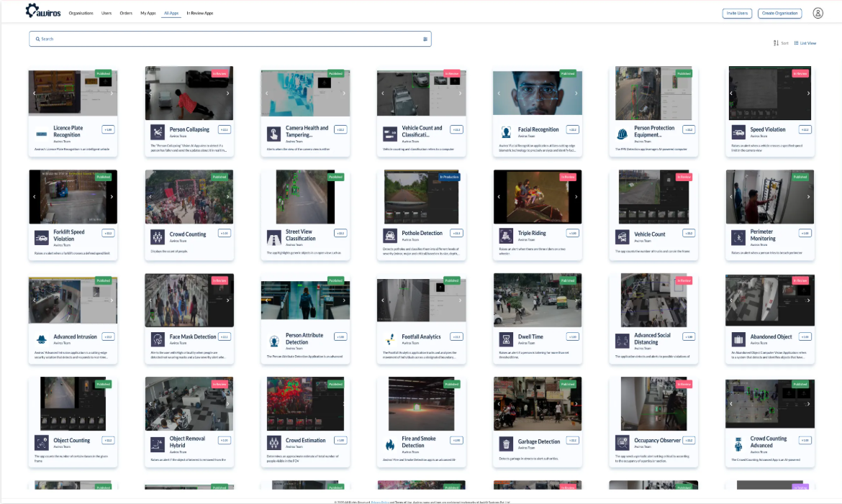Image resolution: width=842 pixels, height=504 pixels.
Task: Show previous image on Licence Plate Recognition thumbnail
Action: 35,93
